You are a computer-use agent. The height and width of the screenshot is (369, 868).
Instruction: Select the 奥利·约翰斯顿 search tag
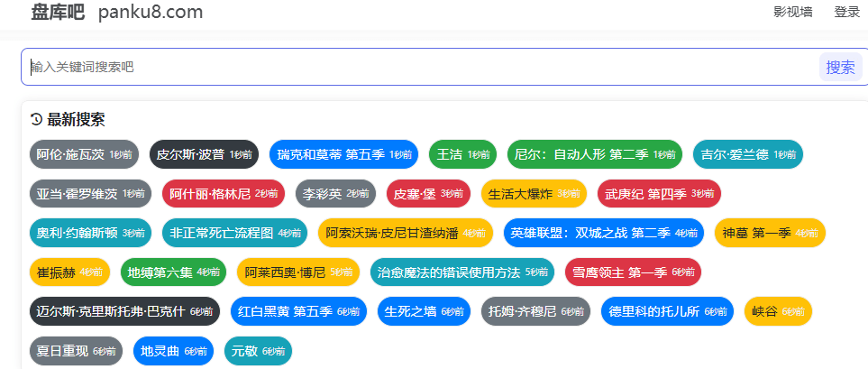[x=90, y=233]
